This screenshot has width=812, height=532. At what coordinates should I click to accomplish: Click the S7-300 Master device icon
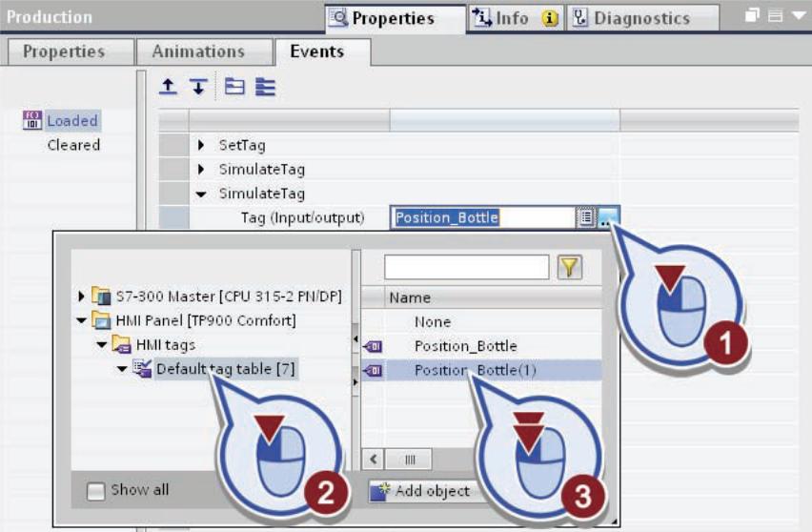click(x=101, y=296)
